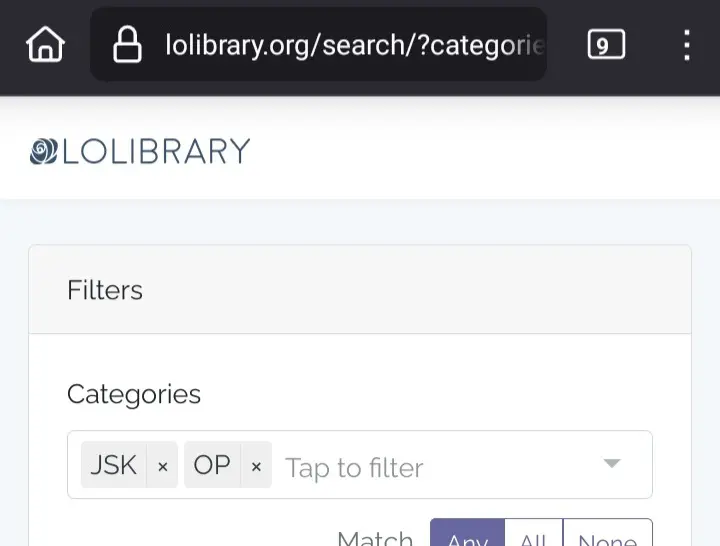720x546 pixels.
Task: Go to homepage via LOLIBRARY wordmark
Action: tap(156, 151)
